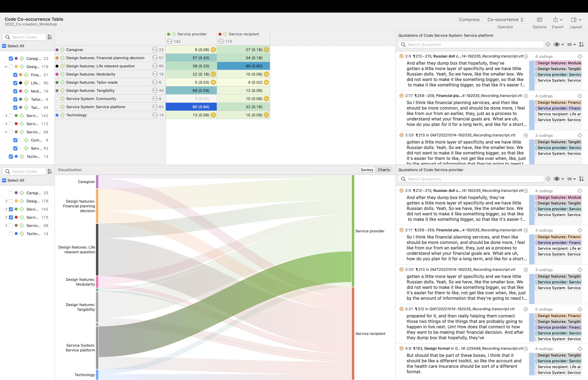This screenshot has width=588, height=380.
Task: Uncheck Caregiver checkbox in upper code list
Action: click(x=11, y=59)
